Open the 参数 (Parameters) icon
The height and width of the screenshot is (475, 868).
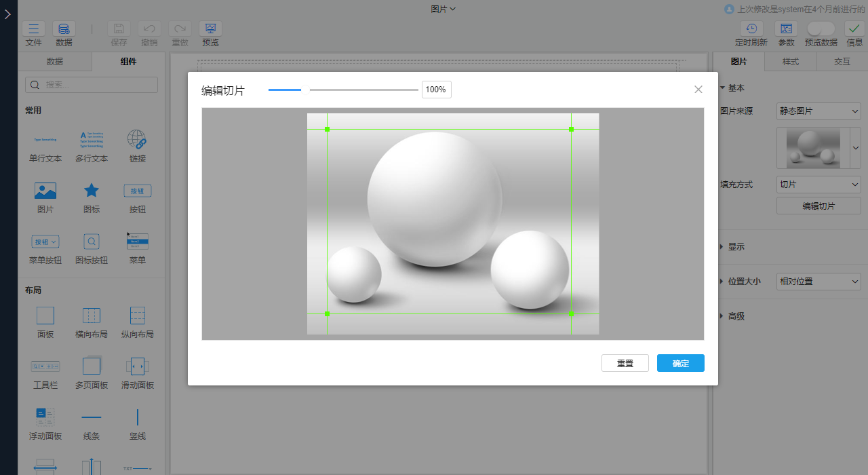(786, 29)
